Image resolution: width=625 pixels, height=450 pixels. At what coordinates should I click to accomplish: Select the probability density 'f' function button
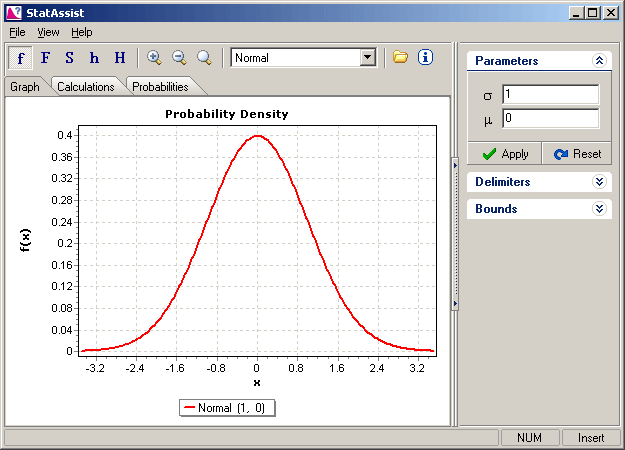coord(20,58)
